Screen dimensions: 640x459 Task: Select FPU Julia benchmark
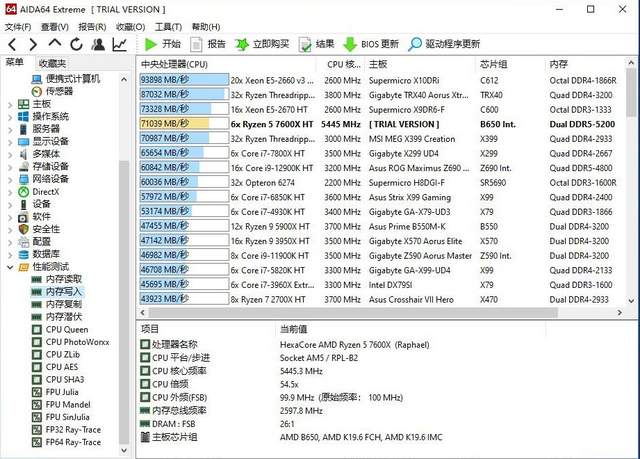(x=56, y=392)
